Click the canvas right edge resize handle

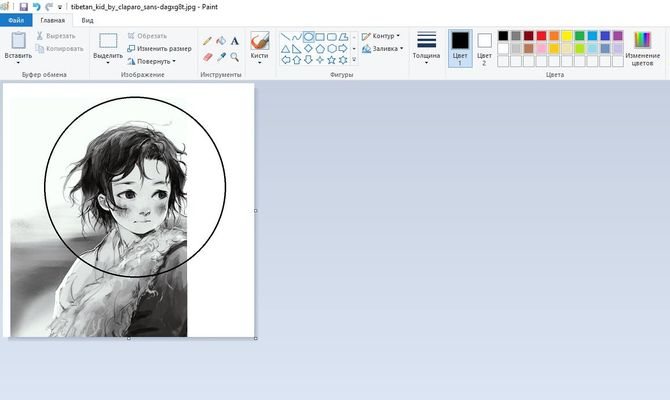click(x=256, y=211)
